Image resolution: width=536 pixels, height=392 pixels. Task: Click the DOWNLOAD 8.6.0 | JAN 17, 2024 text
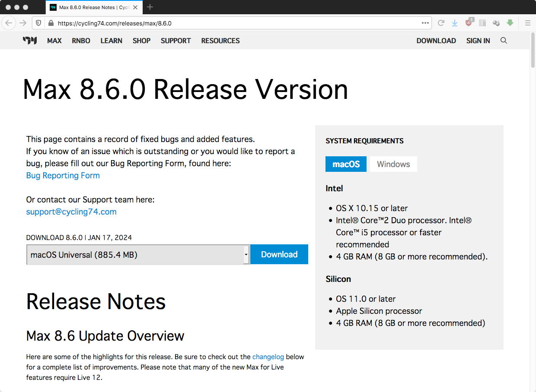79,237
